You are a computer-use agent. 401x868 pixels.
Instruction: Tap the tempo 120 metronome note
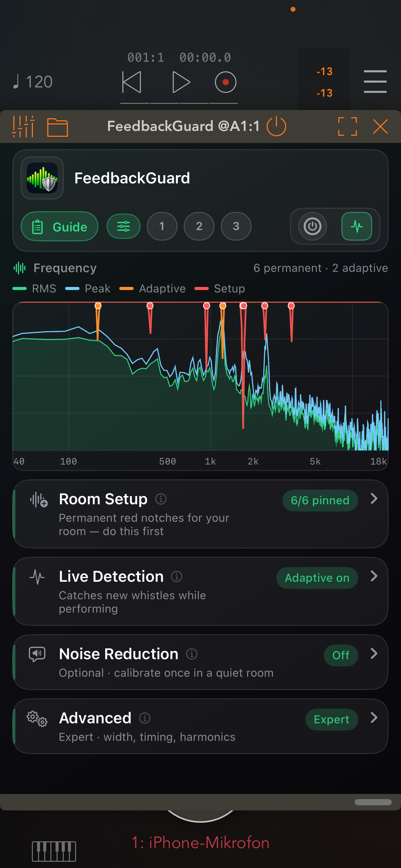coord(32,82)
